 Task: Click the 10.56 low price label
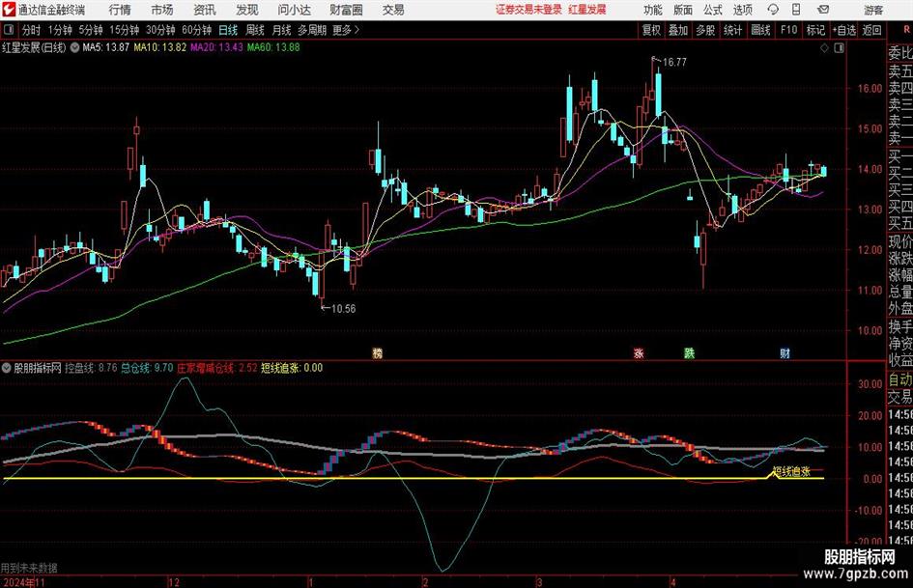(x=344, y=309)
